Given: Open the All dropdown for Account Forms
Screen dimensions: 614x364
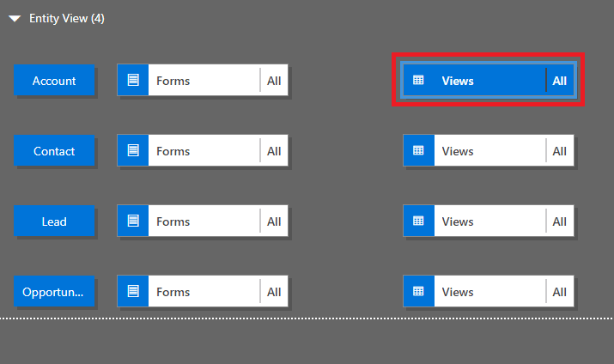Looking at the screenshot, I should (274, 81).
